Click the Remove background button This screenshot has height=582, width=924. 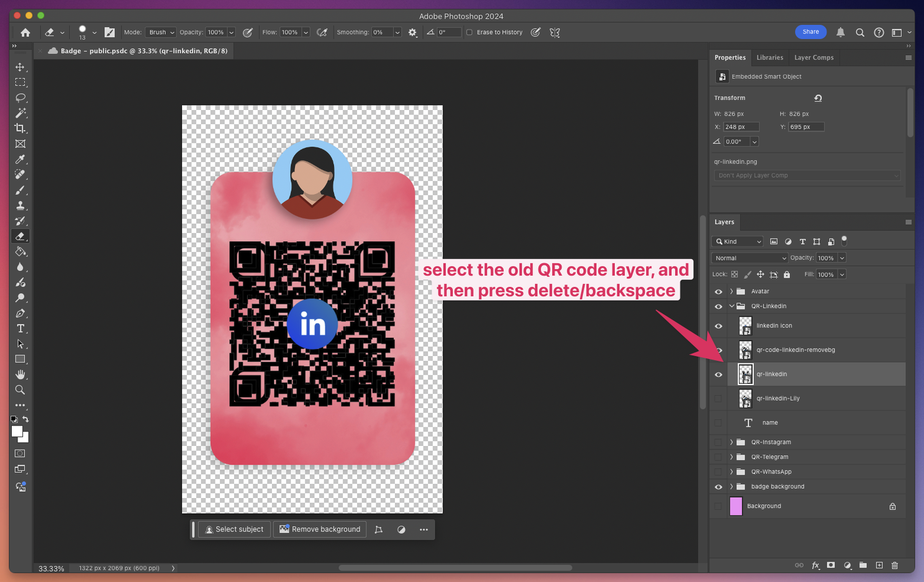tap(320, 529)
